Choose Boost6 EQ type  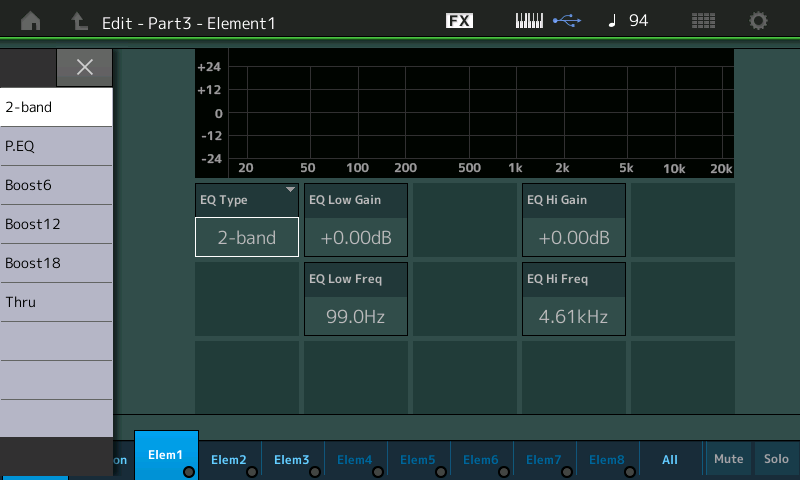tap(56, 185)
